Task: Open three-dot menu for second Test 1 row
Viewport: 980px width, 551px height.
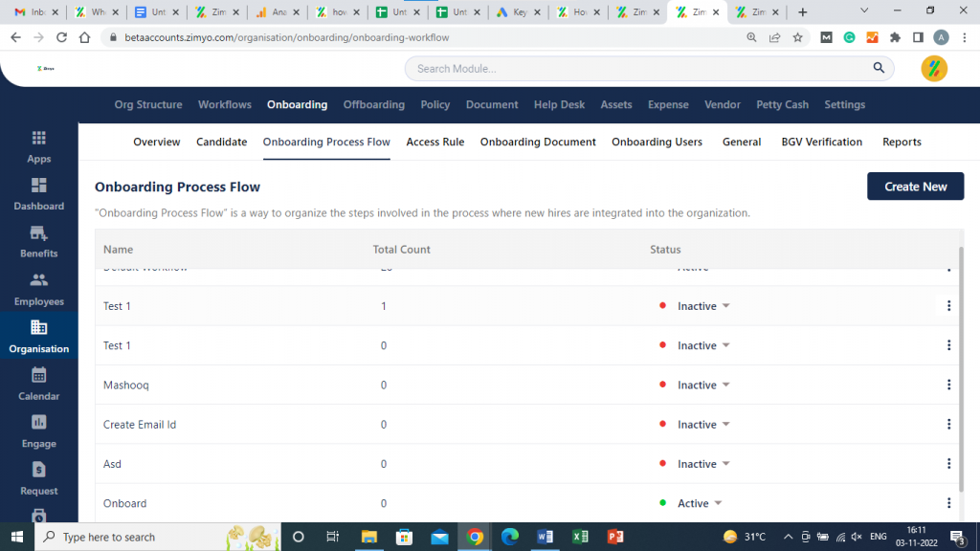Action: pyautogui.click(x=948, y=344)
